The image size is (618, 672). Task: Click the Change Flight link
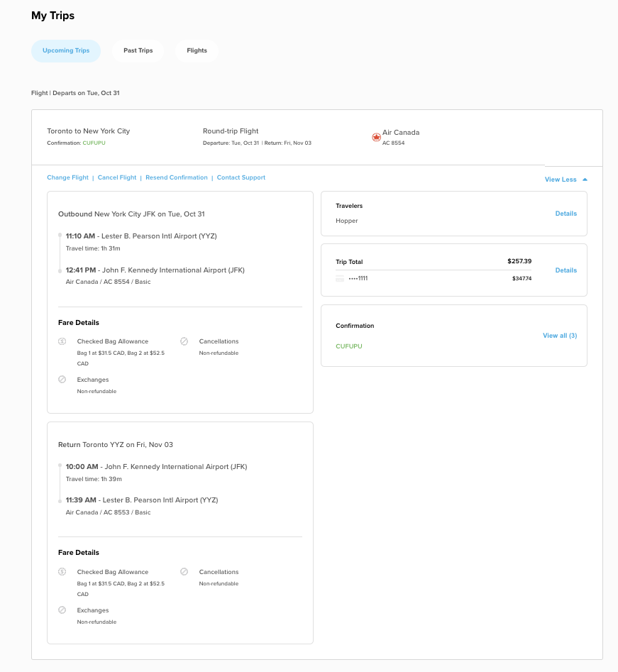click(67, 177)
